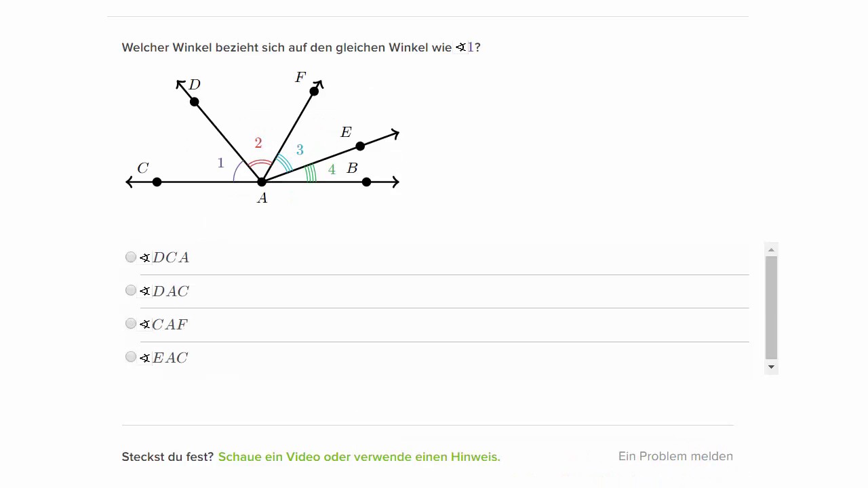Click vertex point A in the diagram
This screenshot has width=868, height=488.
point(262,182)
